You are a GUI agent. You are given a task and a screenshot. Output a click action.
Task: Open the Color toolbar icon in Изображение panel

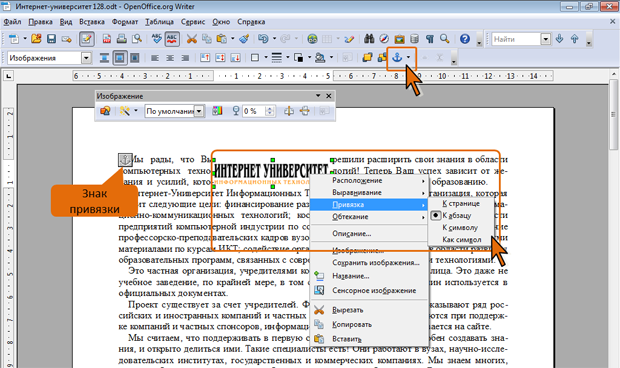pyautogui.click(x=217, y=111)
